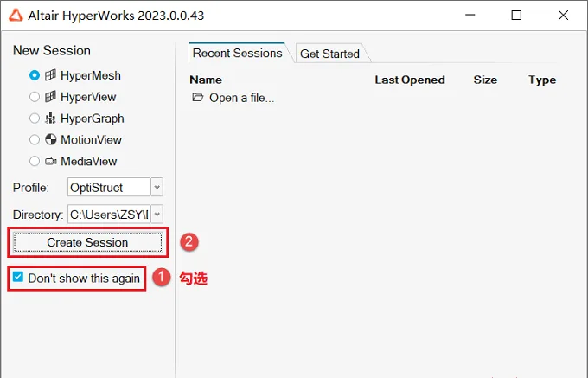Click the Size column header
This screenshot has height=378, width=588.
point(485,80)
